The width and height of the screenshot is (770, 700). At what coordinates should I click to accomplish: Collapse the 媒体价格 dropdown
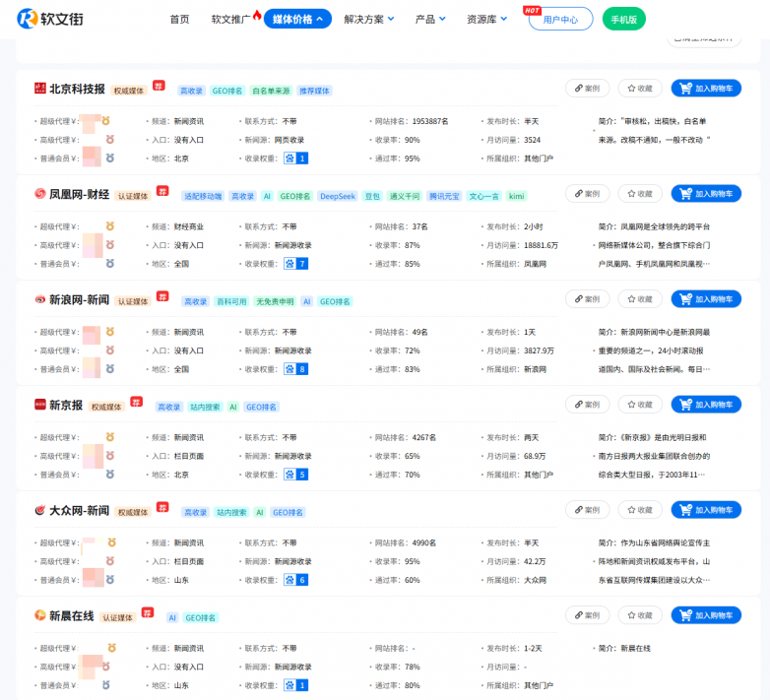[297, 19]
